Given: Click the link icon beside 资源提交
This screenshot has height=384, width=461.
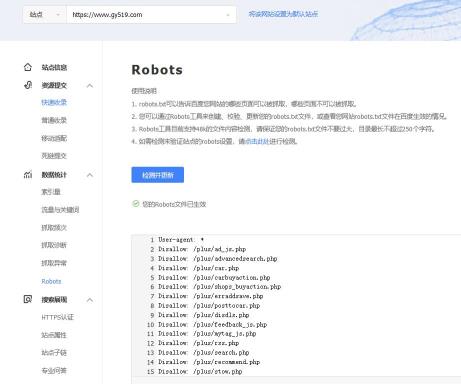Looking at the screenshot, I should pos(28,85).
